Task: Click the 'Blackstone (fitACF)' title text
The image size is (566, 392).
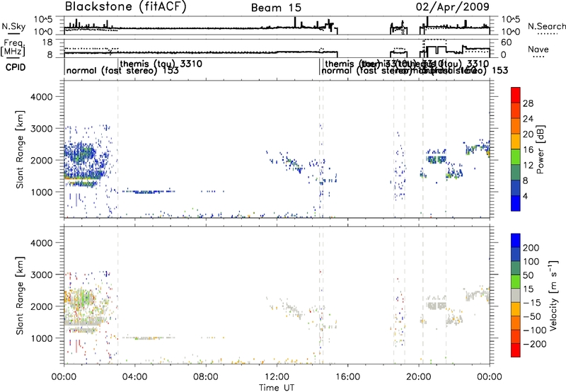Action: pyautogui.click(x=126, y=7)
